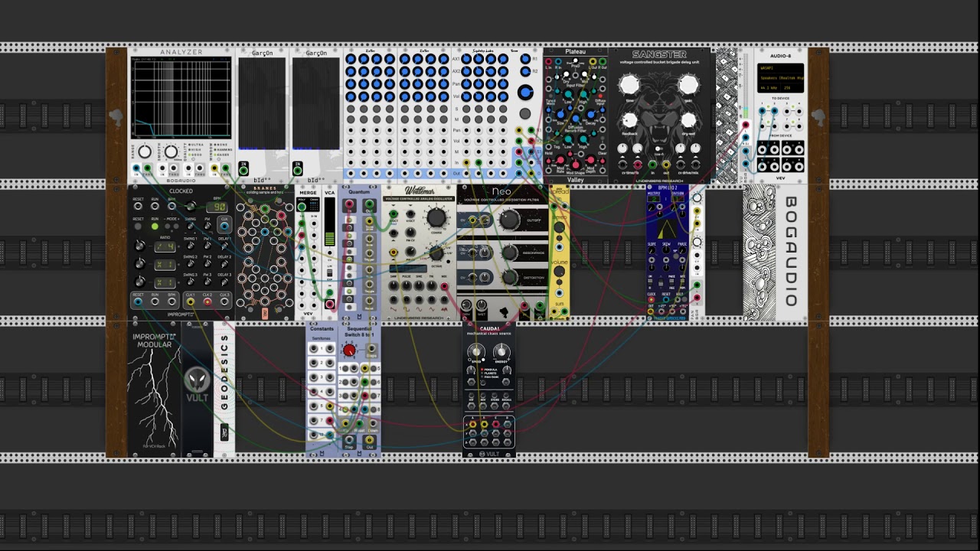Screen dimensions: 980x551
Task: Toggle the green RUN button on Clocked
Action: (x=155, y=227)
